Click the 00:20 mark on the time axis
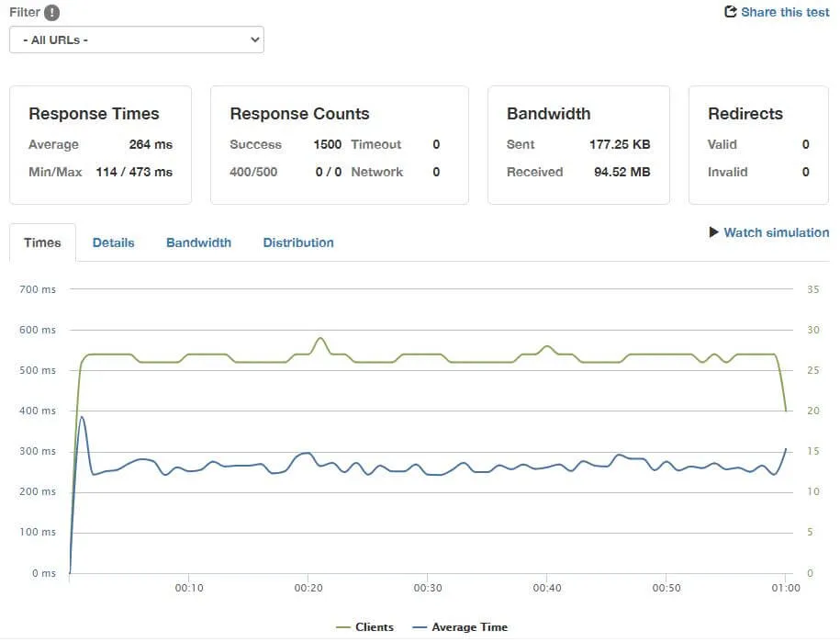This screenshot has height=642, width=840. click(x=308, y=588)
